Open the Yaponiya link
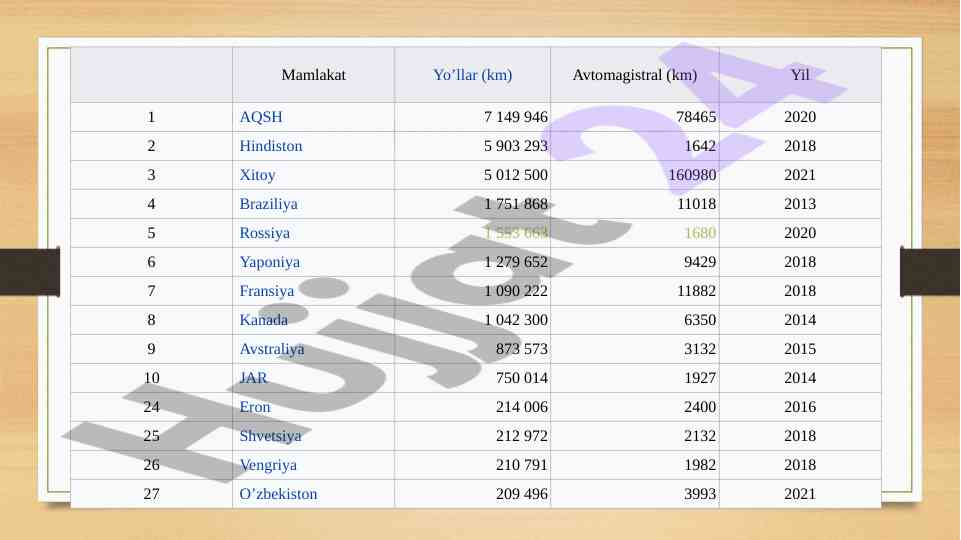Screen dimensions: 961x540 270,262
